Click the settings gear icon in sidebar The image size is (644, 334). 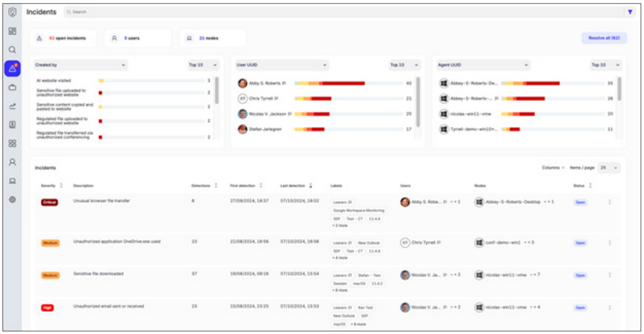(12, 200)
